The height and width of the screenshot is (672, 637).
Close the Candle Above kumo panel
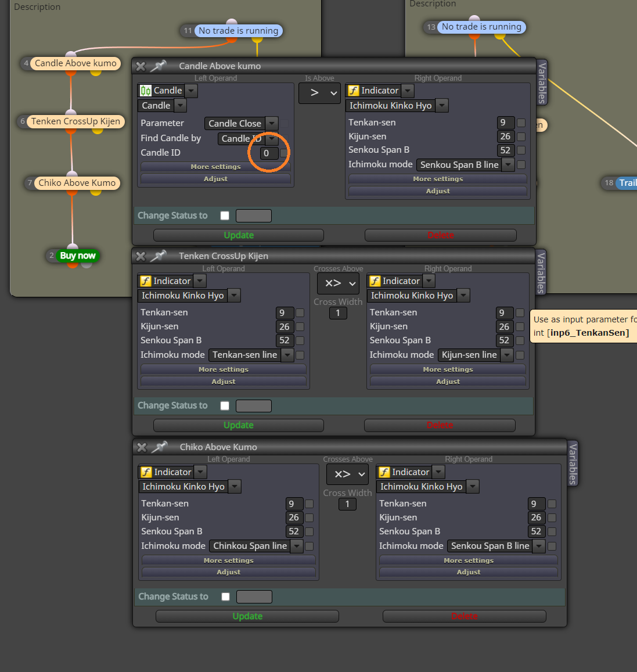(141, 66)
